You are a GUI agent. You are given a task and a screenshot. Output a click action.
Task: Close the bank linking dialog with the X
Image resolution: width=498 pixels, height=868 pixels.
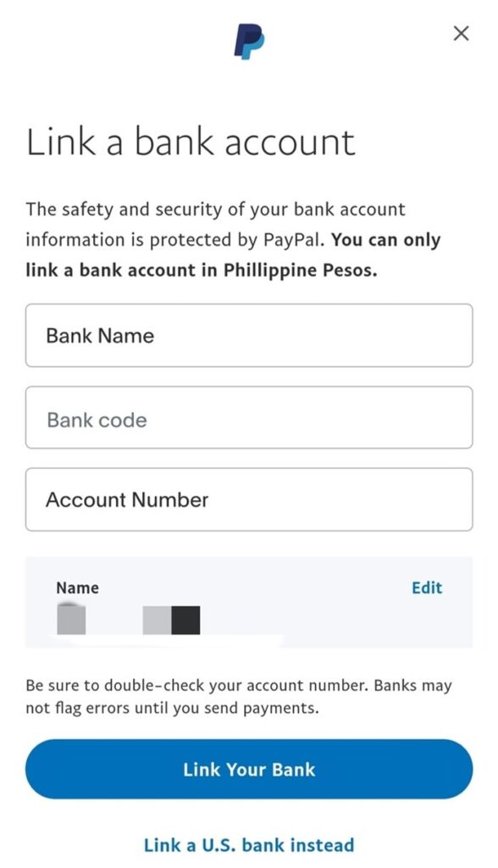[461, 34]
